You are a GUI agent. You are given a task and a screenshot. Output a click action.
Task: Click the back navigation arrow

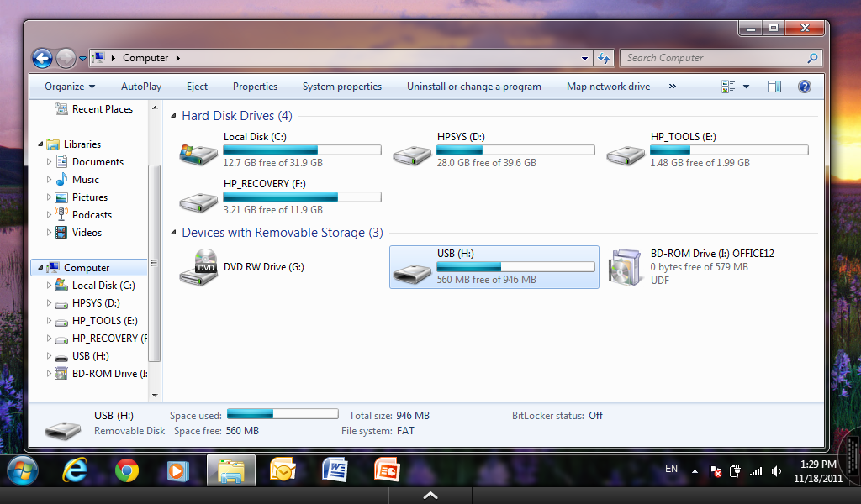point(41,57)
